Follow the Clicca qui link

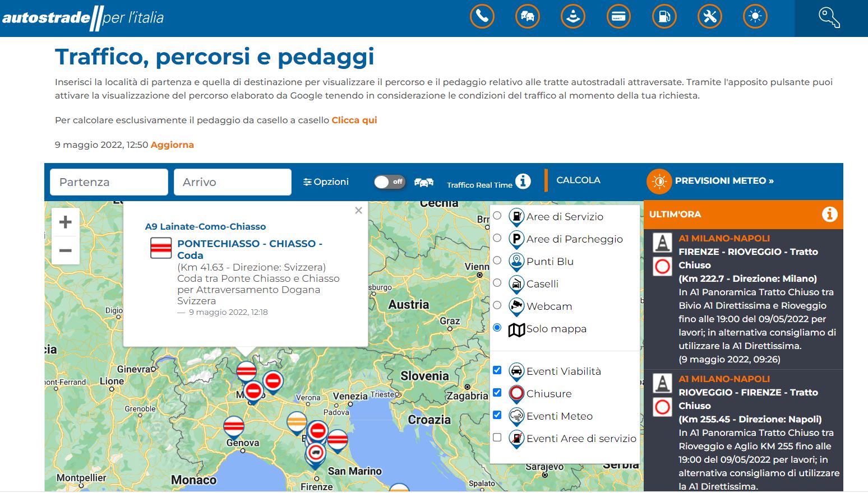point(354,120)
